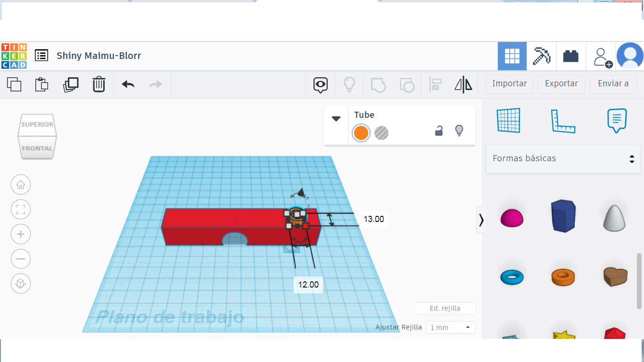
Task: Click the Home view button
Action: click(x=21, y=185)
